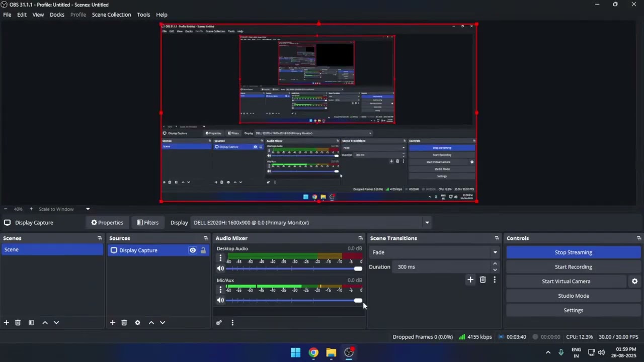The width and height of the screenshot is (644, 362).
Task: Click the stream bitrate signal icon
Action: click(x=461, y=337)
